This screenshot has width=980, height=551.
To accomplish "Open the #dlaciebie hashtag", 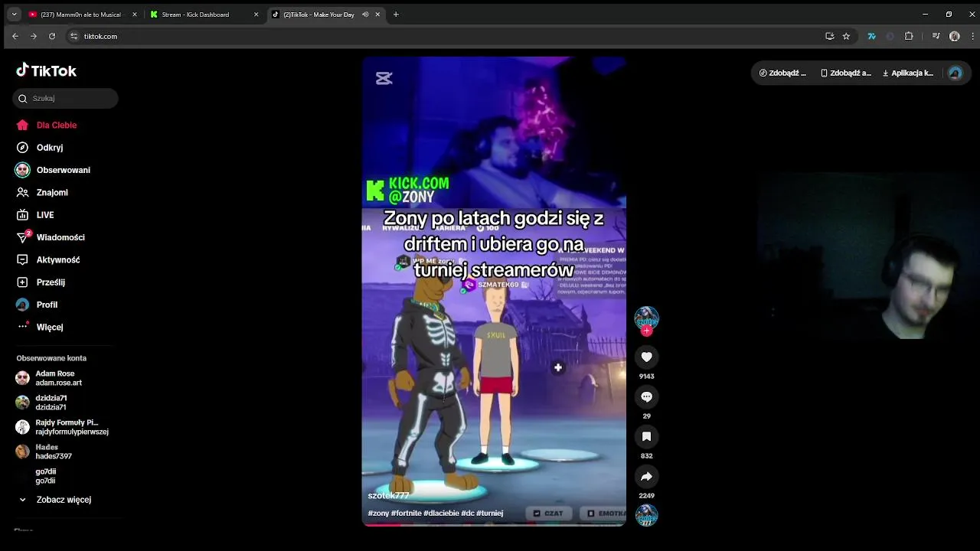I will click(x=441, y=514).
